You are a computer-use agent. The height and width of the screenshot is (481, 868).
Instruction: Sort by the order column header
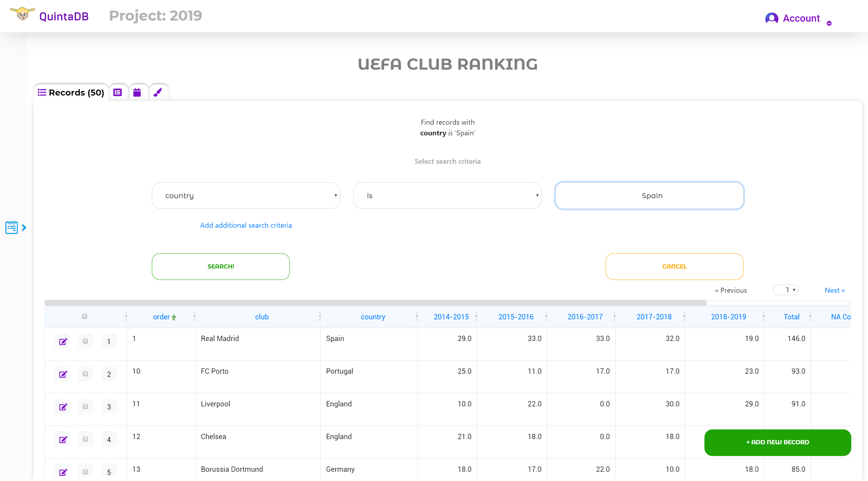(161, 317)
